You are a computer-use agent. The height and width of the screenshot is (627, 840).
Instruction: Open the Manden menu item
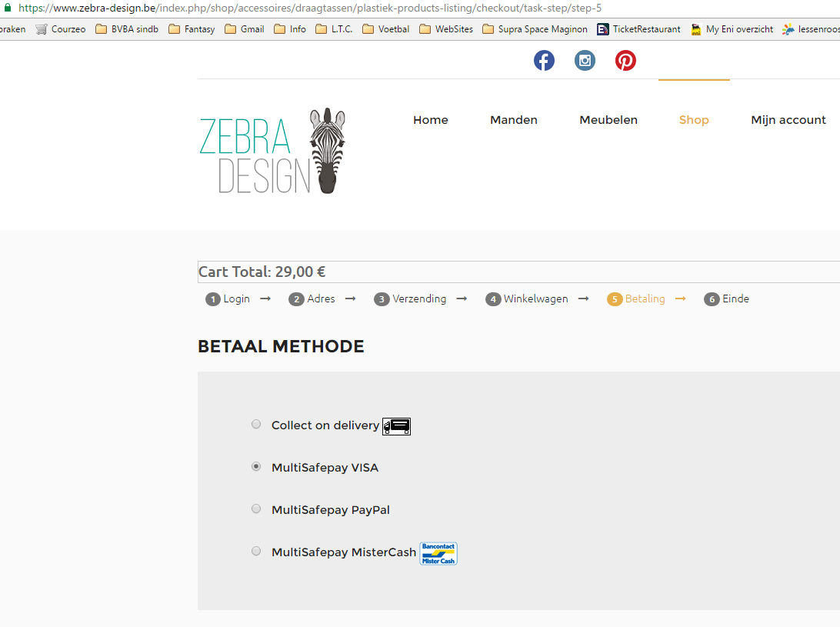tap(513, 120)
